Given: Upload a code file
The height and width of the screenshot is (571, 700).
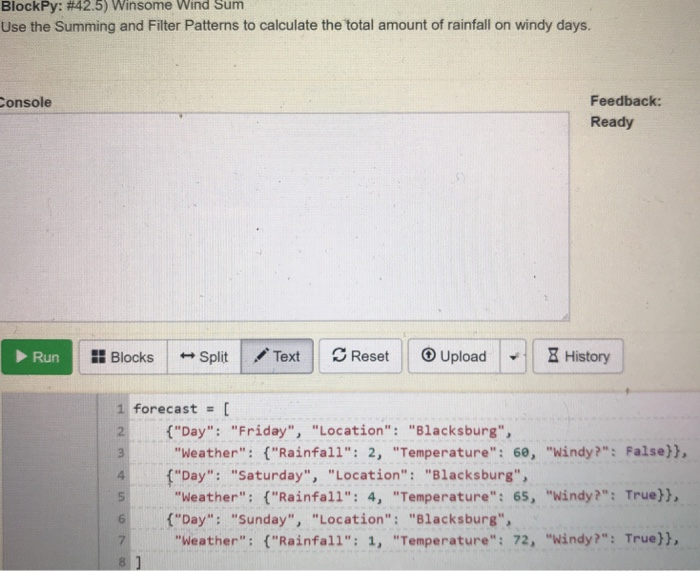Looking at the screenshot, I should click(454, 356).
